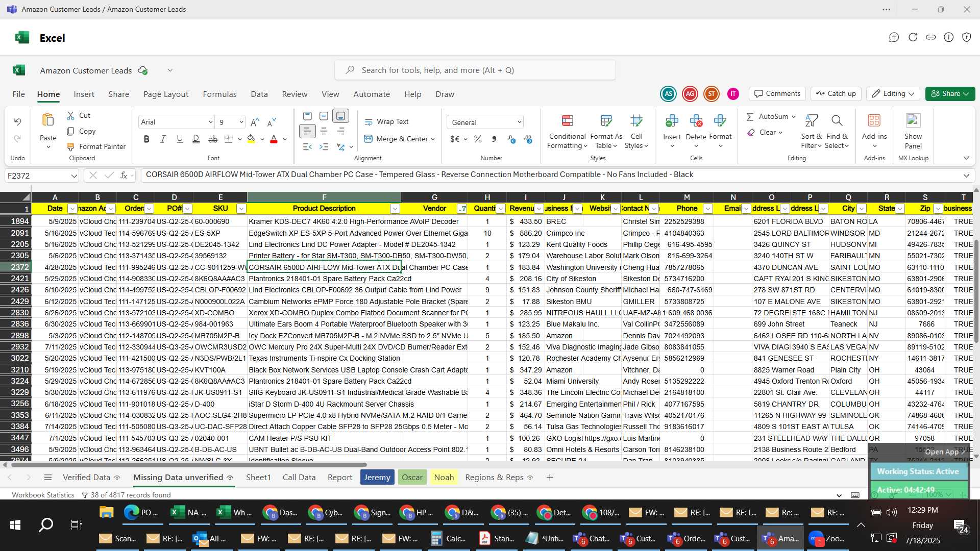This screenshot has height=551, width=980.
Task: Click in the search tools box
Action: tap(475, 70)
